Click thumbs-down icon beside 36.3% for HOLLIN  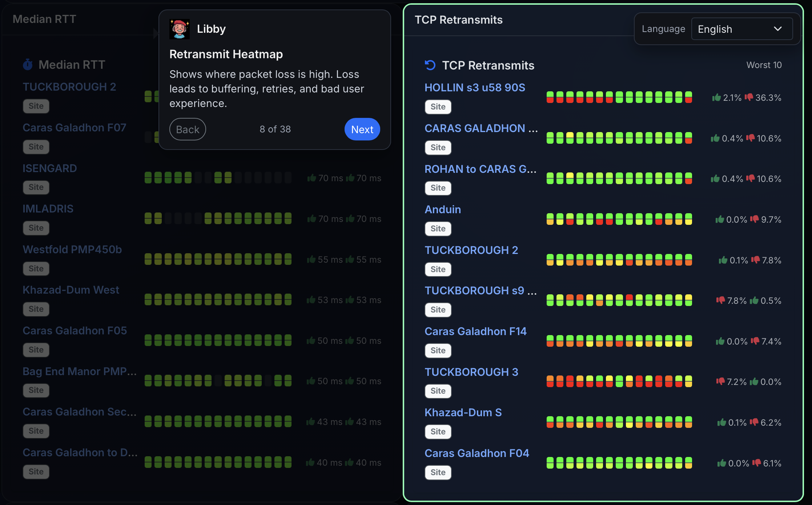click(749, 97)
